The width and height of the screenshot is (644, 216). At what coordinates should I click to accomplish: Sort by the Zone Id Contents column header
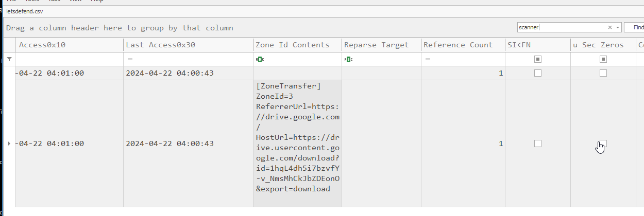pos(292,45)
